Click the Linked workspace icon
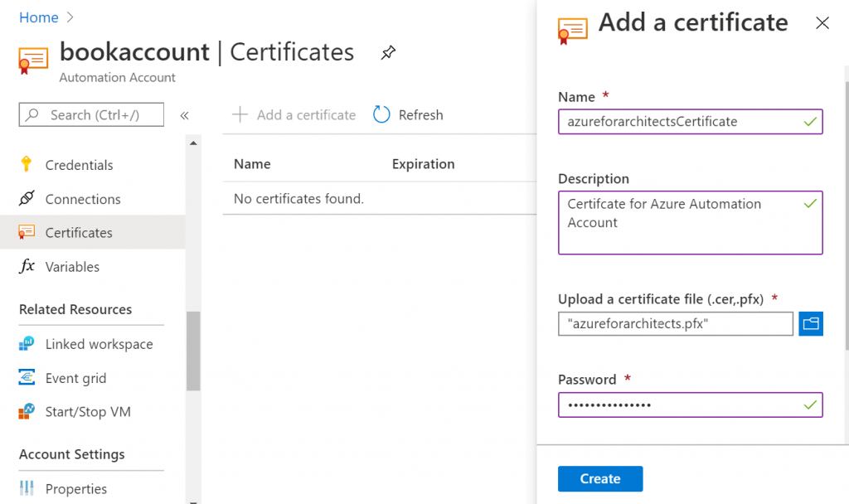Viewport: 849px width, 504px height. click(27, 344)
